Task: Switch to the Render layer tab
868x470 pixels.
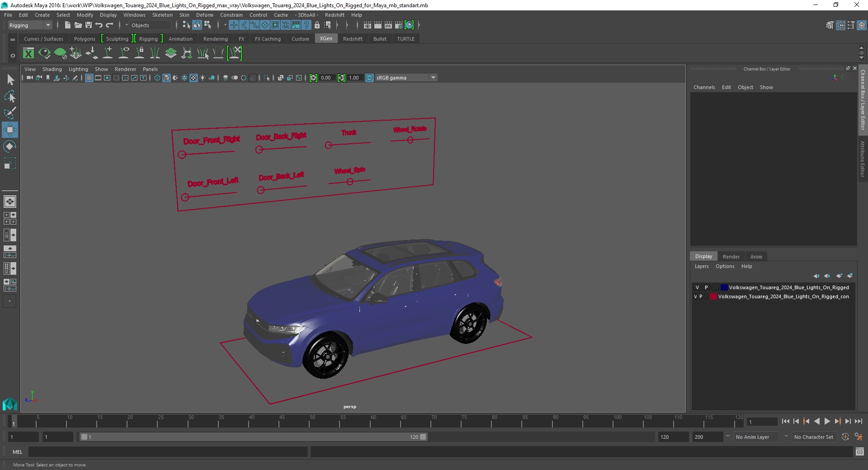Action: pos(731,256)
